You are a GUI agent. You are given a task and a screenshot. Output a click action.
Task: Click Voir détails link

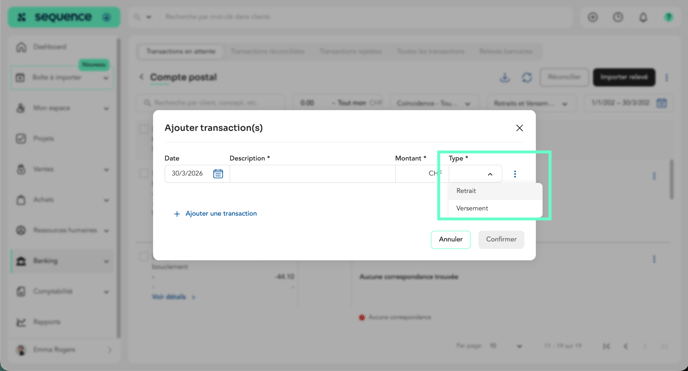tap(173, 297)
